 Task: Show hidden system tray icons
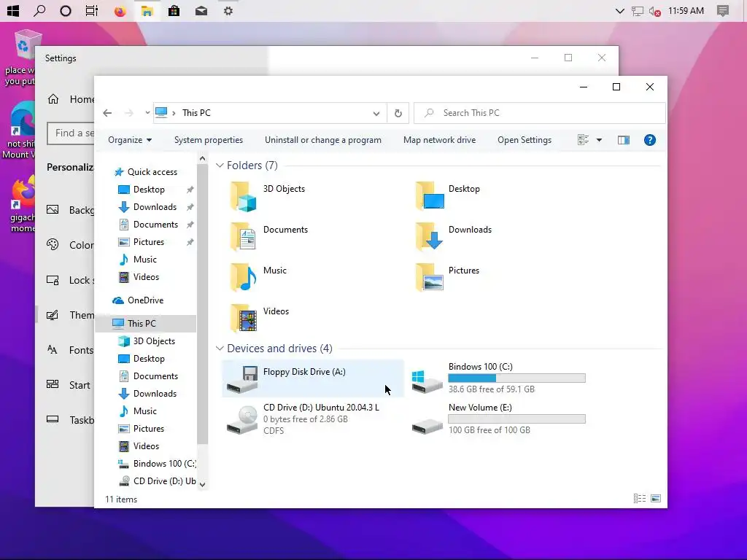[620, 11]
